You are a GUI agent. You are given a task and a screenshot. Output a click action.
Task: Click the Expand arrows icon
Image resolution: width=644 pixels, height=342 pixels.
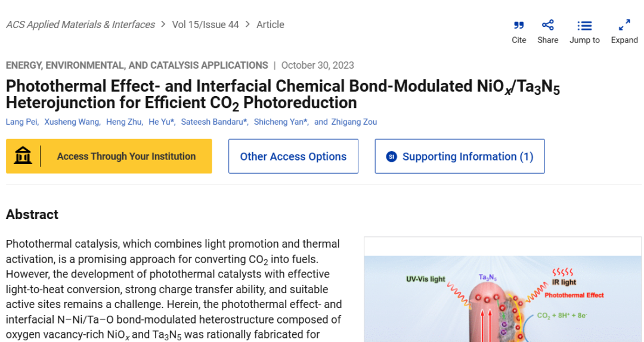[624, 25]
